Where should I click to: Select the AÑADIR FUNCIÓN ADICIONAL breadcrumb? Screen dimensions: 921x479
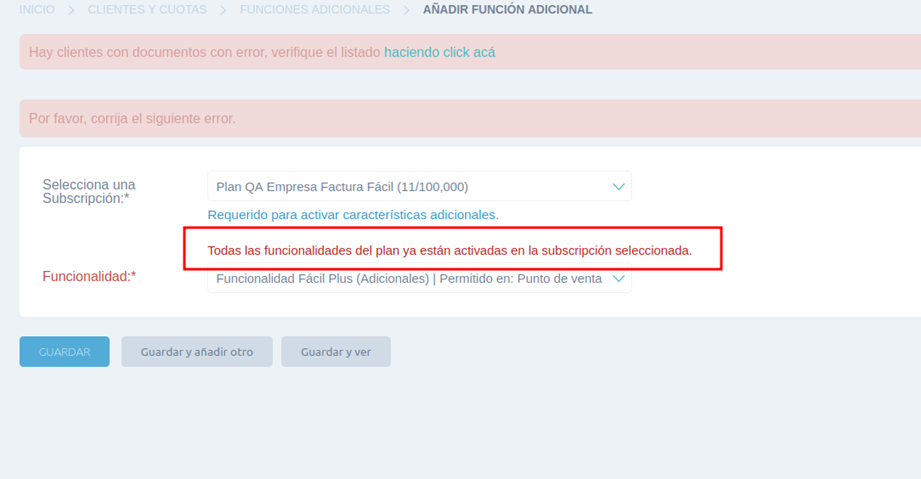[507, 10]
